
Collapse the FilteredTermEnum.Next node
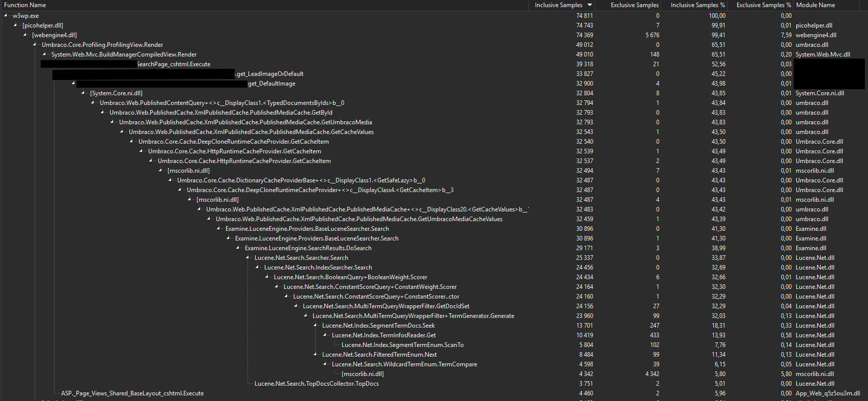click(x=316, y=355)
